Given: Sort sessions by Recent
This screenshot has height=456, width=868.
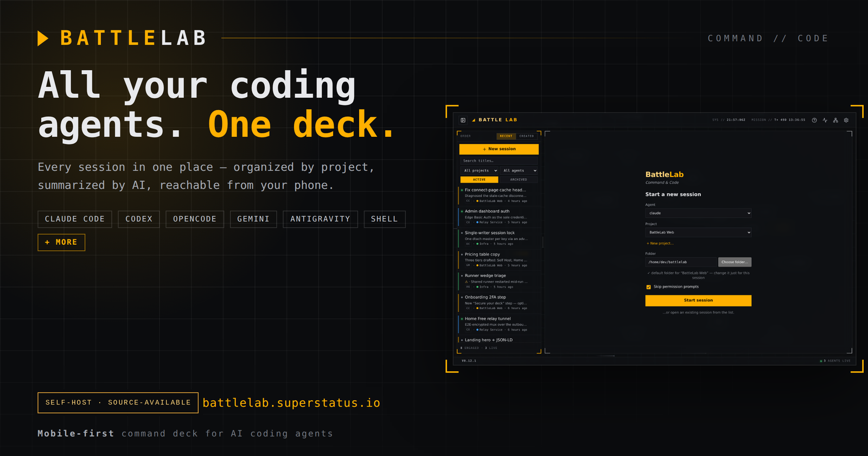Looking at the screenshot, I should tap(506, 136).
